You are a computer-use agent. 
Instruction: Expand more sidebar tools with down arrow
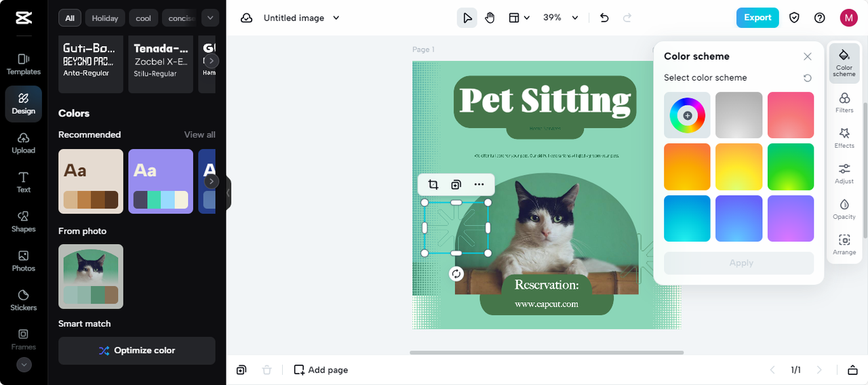pyautogui.click(x=24, y=365)
